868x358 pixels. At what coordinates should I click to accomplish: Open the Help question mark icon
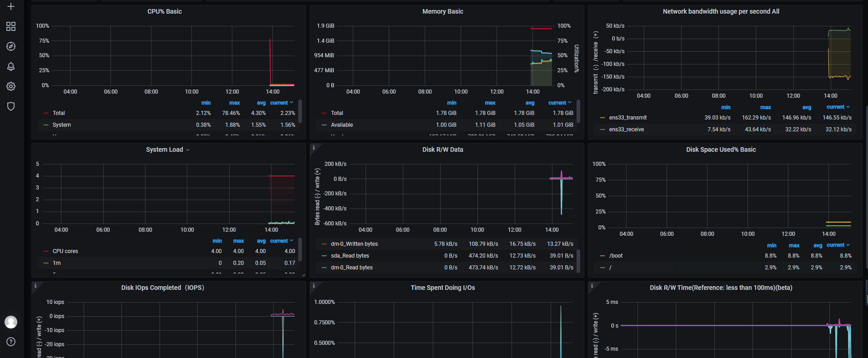[11, 342]
